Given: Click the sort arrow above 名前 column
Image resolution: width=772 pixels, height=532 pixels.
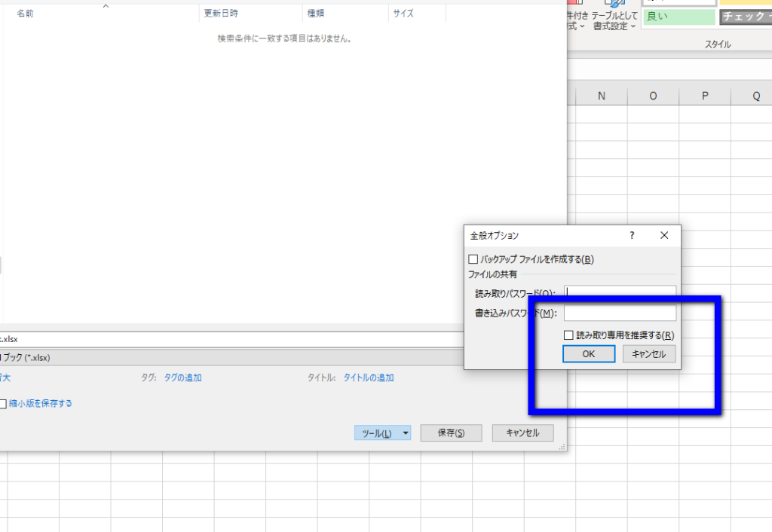Looking at the screenshot, I should pyautogui.click(x=106, y=6).
